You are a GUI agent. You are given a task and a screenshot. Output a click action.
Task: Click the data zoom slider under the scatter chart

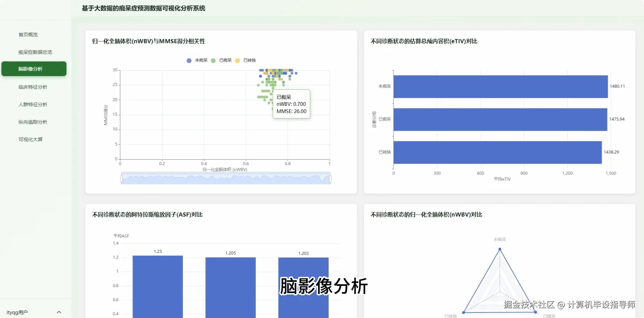[225, 178]
